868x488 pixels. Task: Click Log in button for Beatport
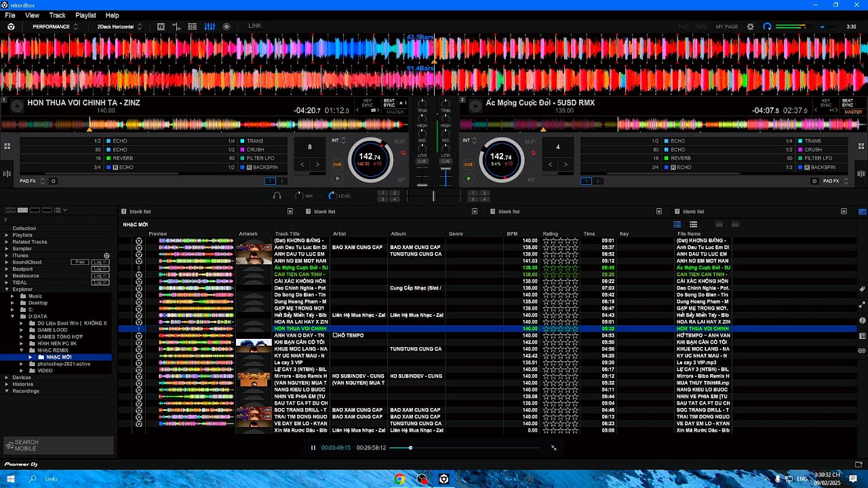click(x=100, y=269)
